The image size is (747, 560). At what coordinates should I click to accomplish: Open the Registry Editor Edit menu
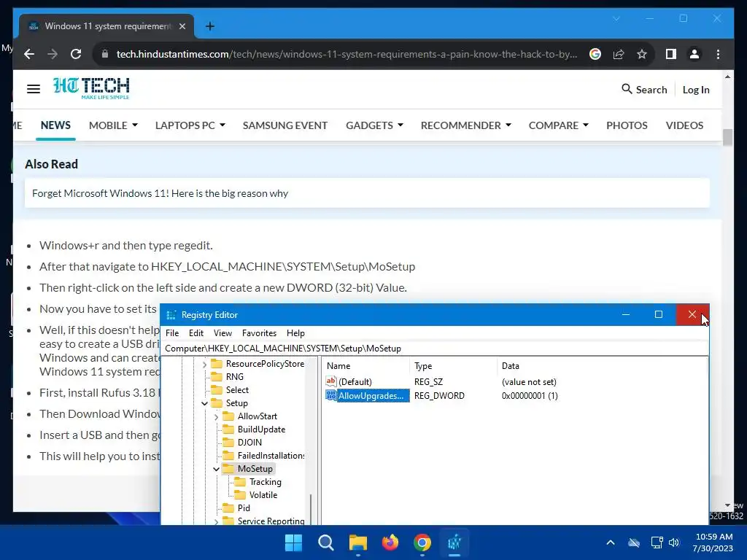point(196,332)
